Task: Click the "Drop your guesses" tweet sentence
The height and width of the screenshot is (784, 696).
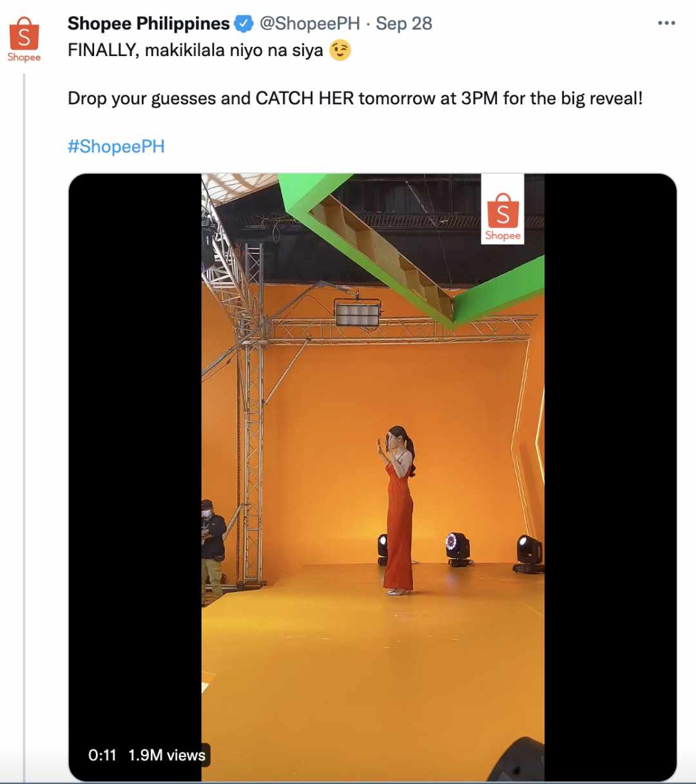Action: click(x=355, y=99)
